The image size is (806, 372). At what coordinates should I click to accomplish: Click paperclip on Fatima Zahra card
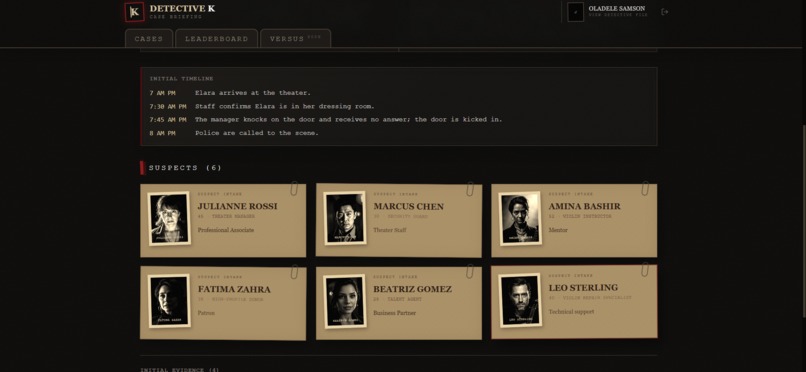coord(294,272)
